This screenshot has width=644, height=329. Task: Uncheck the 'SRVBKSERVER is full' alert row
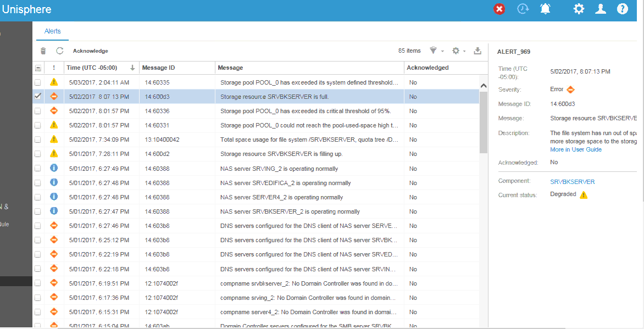click(x=38, y=96)
